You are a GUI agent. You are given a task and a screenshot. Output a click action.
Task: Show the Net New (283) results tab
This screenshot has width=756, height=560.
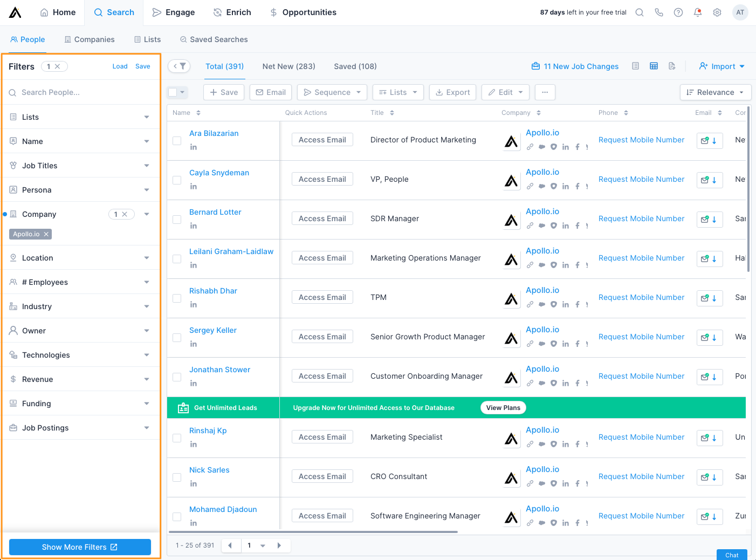tap(289, 66)
